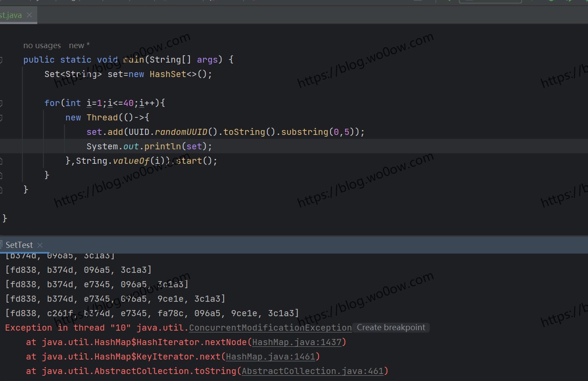
Task: Click fold end marker at String.valueOf line
Action: click(x=1, y=161)
